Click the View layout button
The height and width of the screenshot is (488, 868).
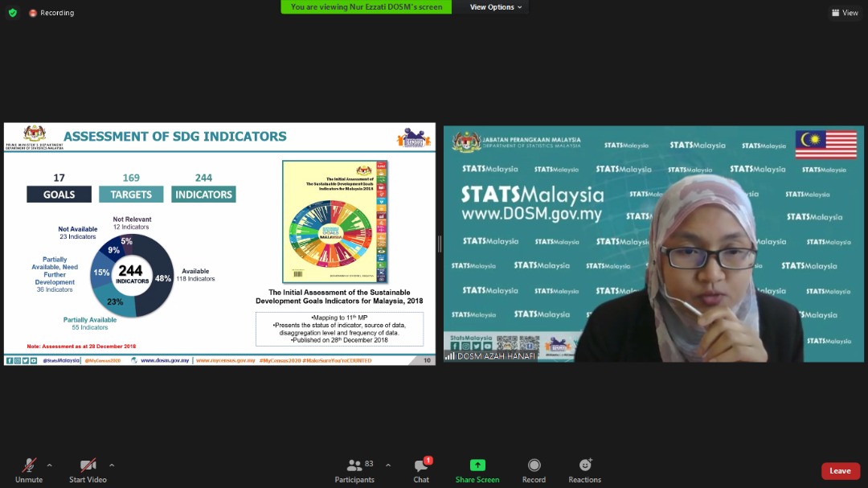pos(845,13)
